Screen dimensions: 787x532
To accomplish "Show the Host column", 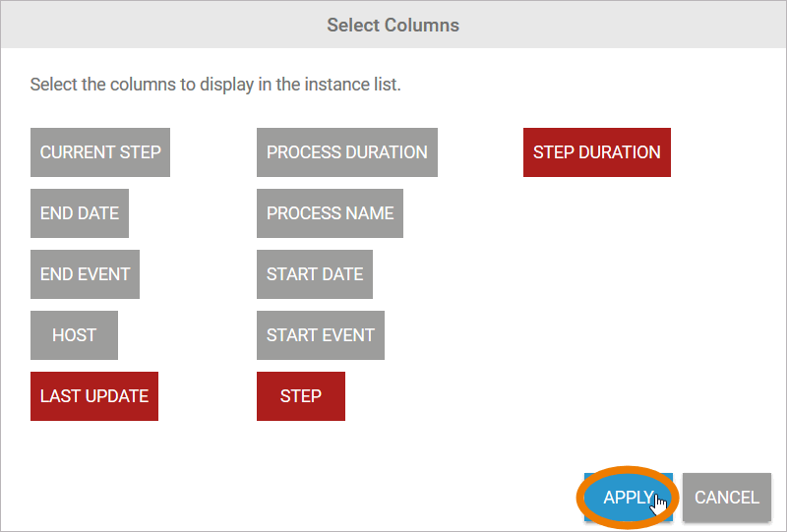I will coord(74,335).
